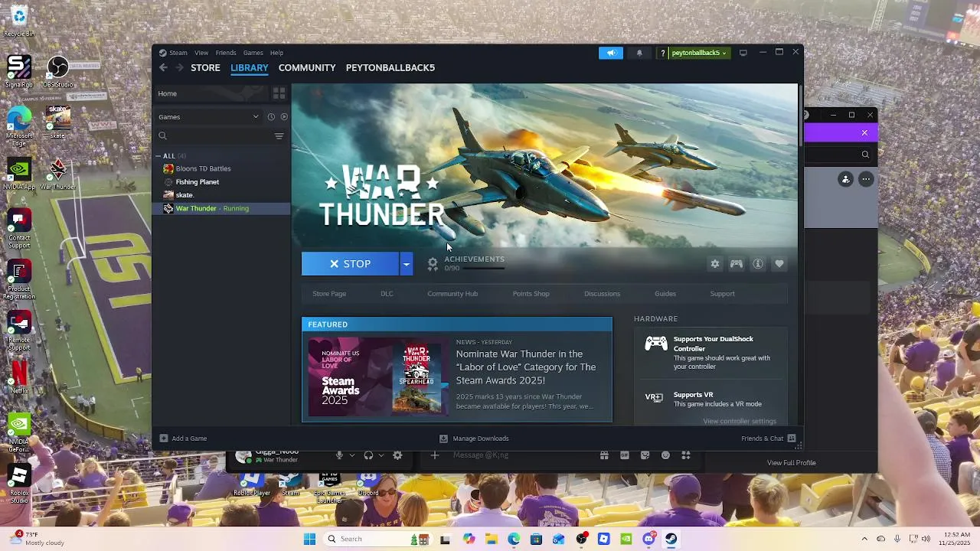Select Fishing Planet in library
This screenshot has height=551, width=980.
pyautogui.click(x=197, y=182)
